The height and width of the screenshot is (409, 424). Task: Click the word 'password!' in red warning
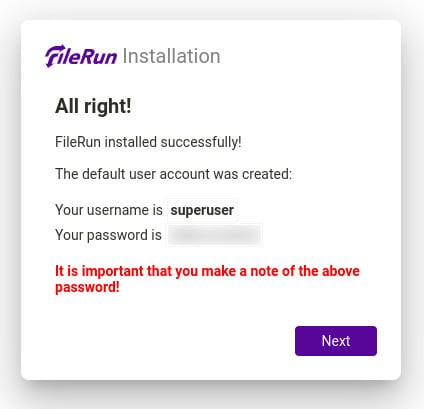click(x=87, y=287)
